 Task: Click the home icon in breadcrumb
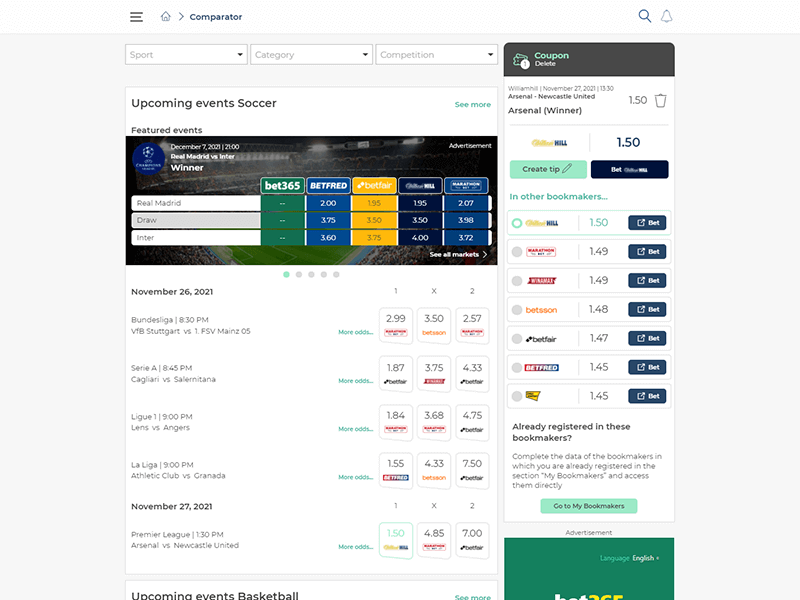pyautogui.click(x=165, y=17)
